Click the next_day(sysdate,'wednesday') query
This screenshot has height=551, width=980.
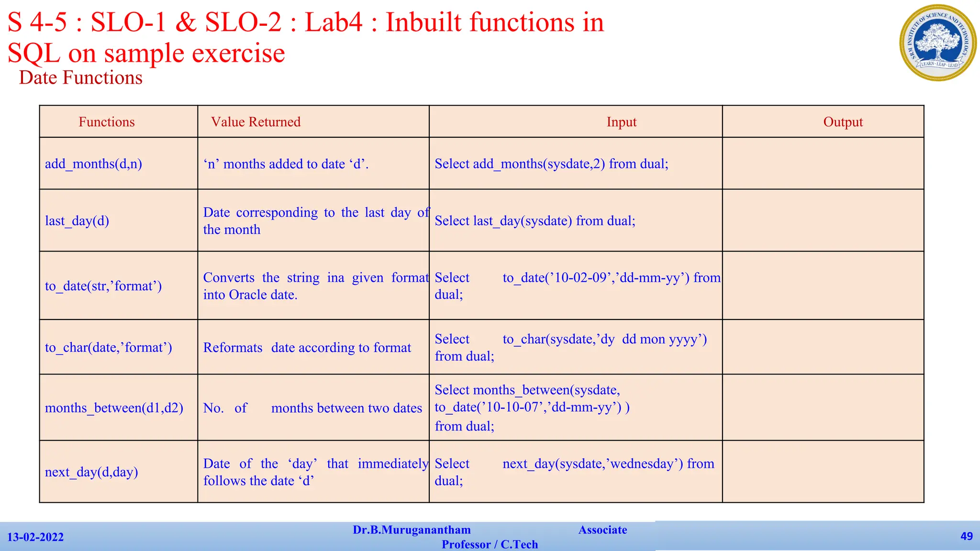coord(574,472)
